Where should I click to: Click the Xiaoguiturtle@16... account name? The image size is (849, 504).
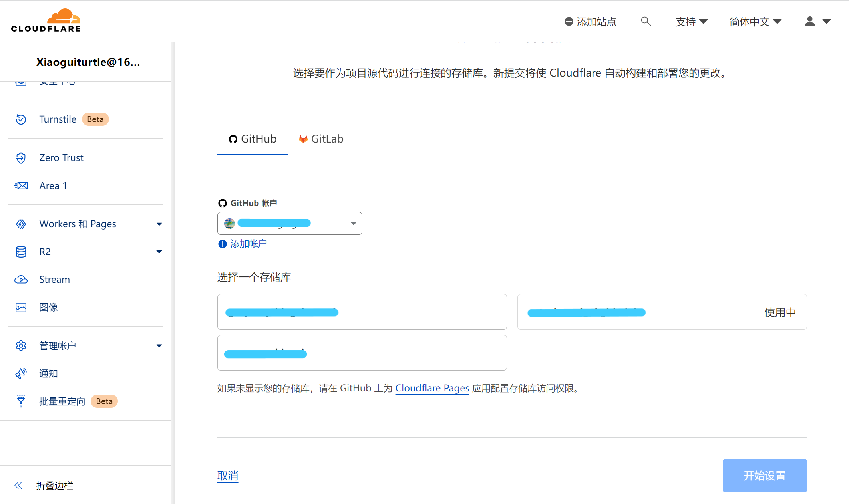88,62
